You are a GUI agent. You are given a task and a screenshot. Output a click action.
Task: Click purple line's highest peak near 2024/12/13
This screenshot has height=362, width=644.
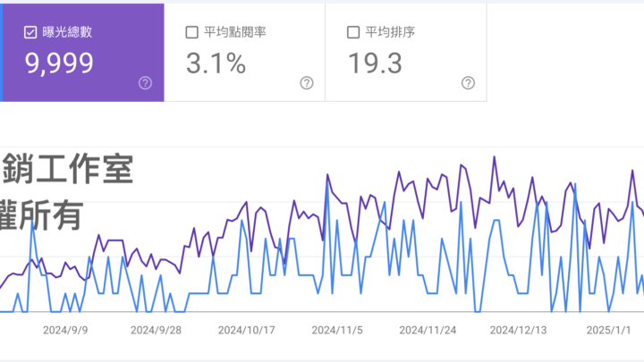tap(493, 157)
